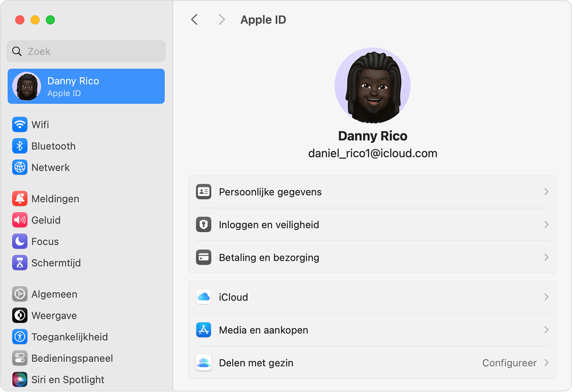Click the Meldingen bell icon
The width and height of the screenshot is (572, 392).
pos(20,199)
